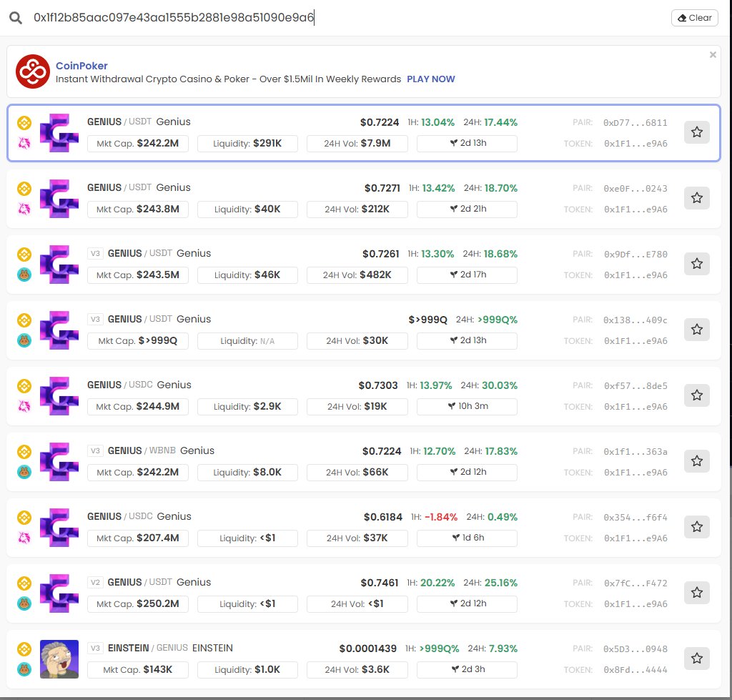Click pair address 0x7fC...F472
Viewport: 732px width, 700px height.
[x=635, y=583]
